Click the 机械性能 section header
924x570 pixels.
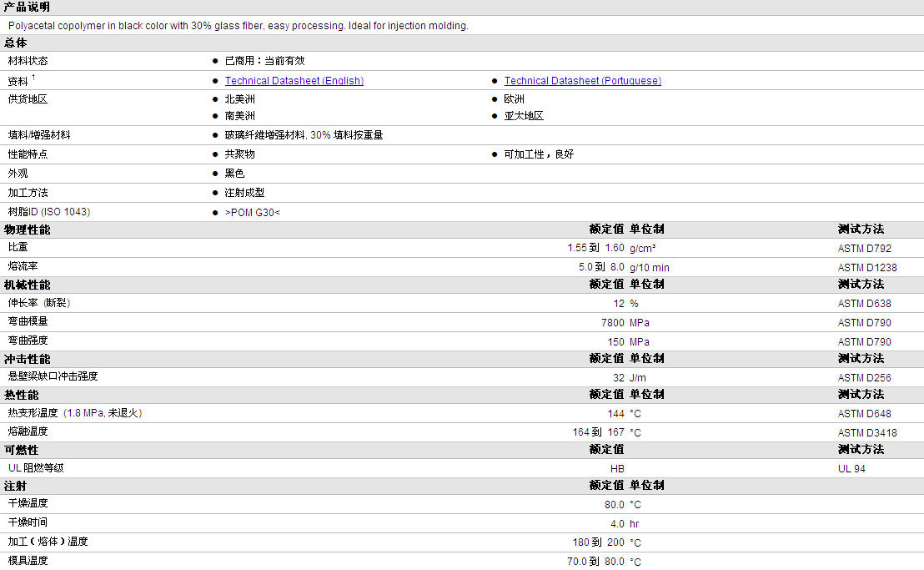coord(27,285)
